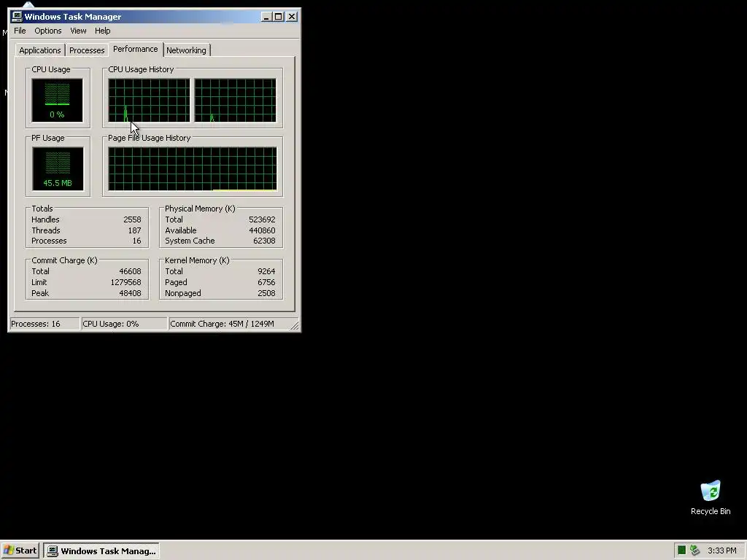Open the Recycle Bin desktop icon
The width and height of the screenshot is (747, 560).
pos(711,498)
